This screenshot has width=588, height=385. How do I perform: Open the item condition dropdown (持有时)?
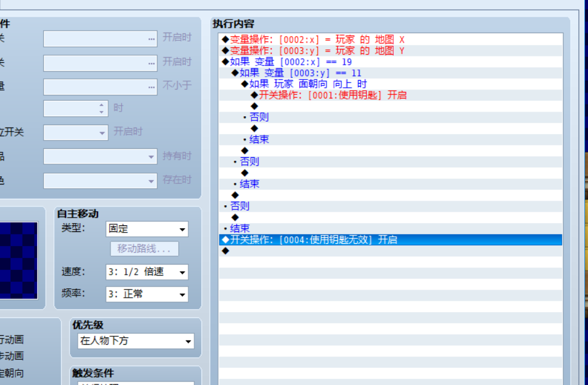pyautogui.click(x=100, y=157)
